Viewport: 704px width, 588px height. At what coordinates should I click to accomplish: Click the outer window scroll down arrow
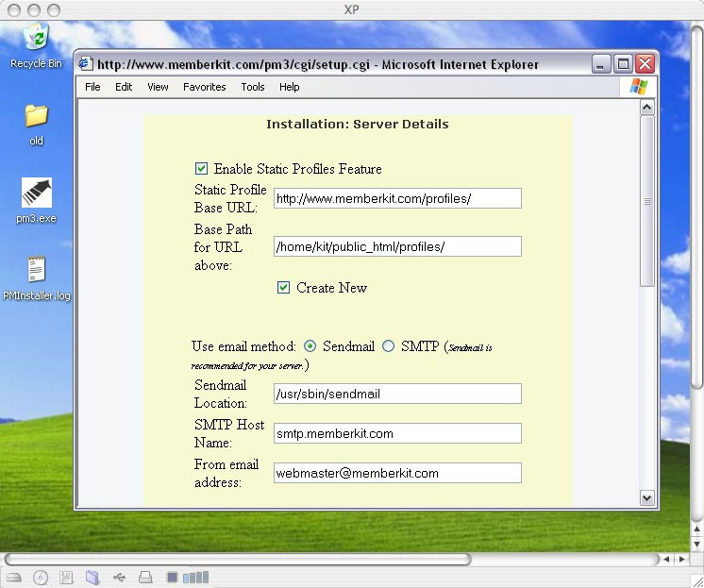click(x=696, y=544)
